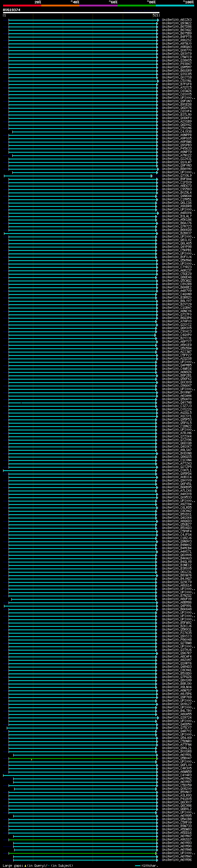Image resolution: width=197 pixels, height=868 pixels.
Task: Click the white query sequence bar
Action: coord(81,13)
